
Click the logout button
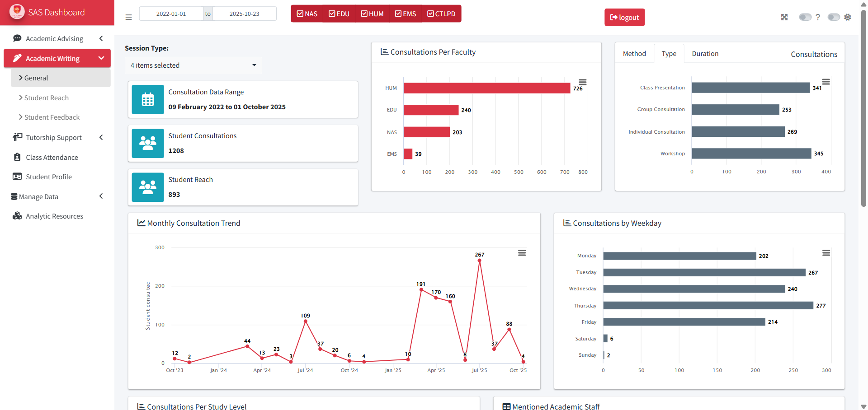click(624, 17)
